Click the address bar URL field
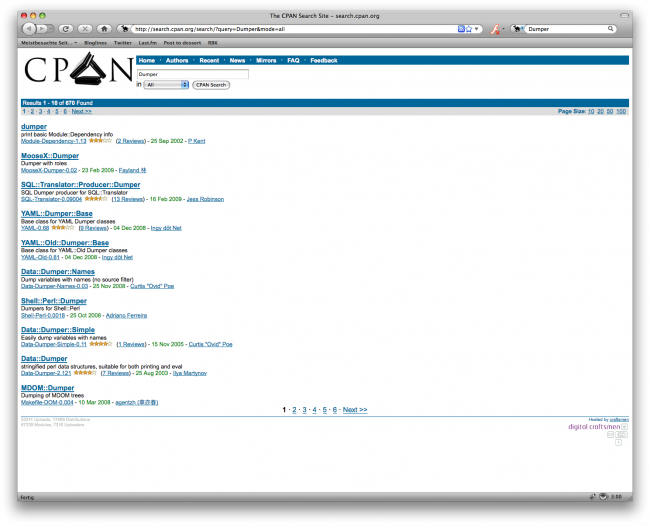This screenshot has height=525, width=650. 294,29
